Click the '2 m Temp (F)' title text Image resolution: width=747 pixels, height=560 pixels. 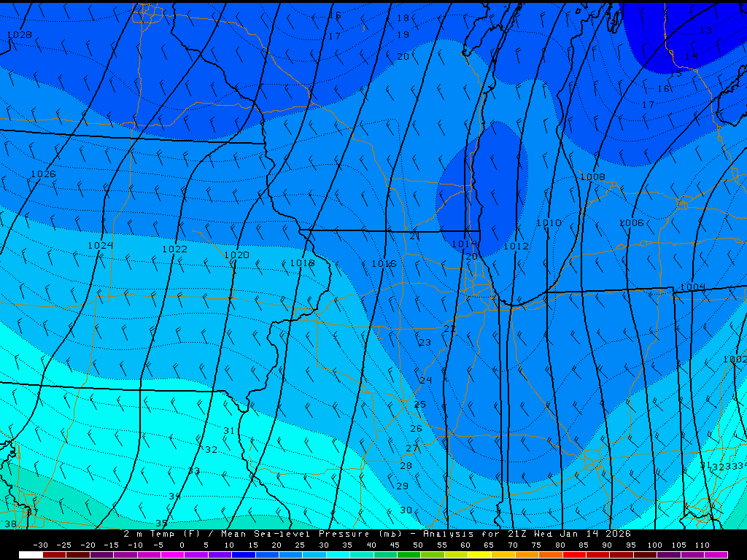(x=161, y=534)
